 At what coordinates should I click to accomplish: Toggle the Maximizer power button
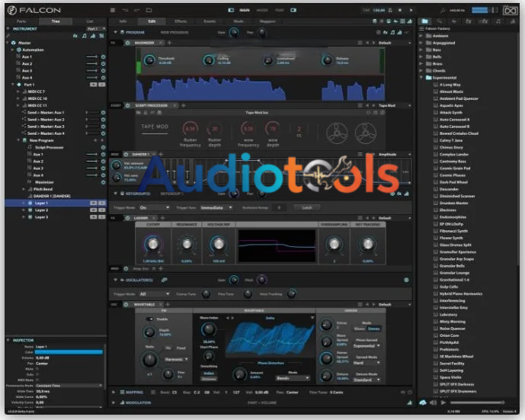(127, 43)
